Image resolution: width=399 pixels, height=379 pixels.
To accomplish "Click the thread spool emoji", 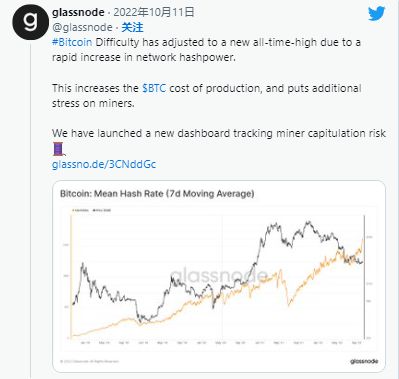I will [58, 149].
